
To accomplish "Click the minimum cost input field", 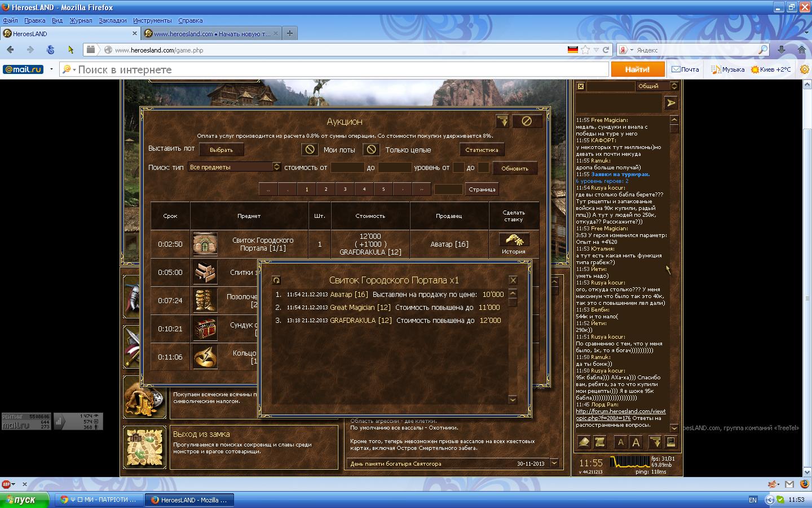I will coord(347,168).
